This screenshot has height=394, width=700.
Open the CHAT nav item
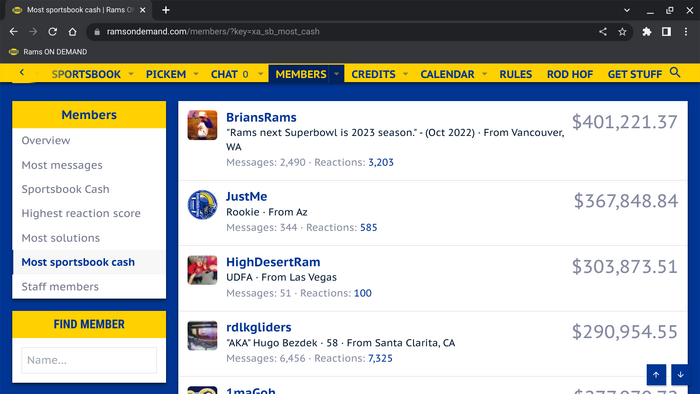229,74
